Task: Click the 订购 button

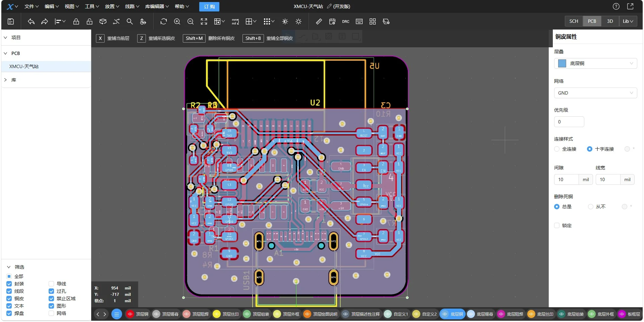Action: click(209, 6)
